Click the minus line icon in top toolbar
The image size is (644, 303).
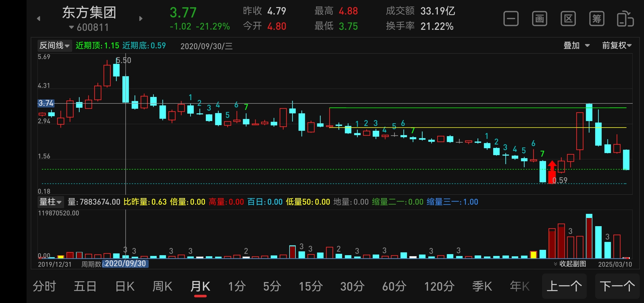[x=511, y=19]
